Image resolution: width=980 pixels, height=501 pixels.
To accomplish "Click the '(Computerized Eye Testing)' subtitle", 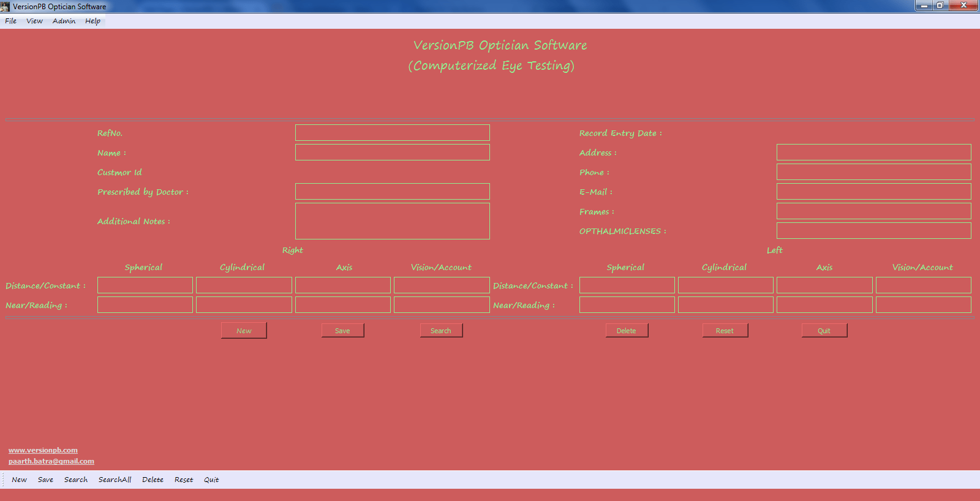I will (491, 66).
